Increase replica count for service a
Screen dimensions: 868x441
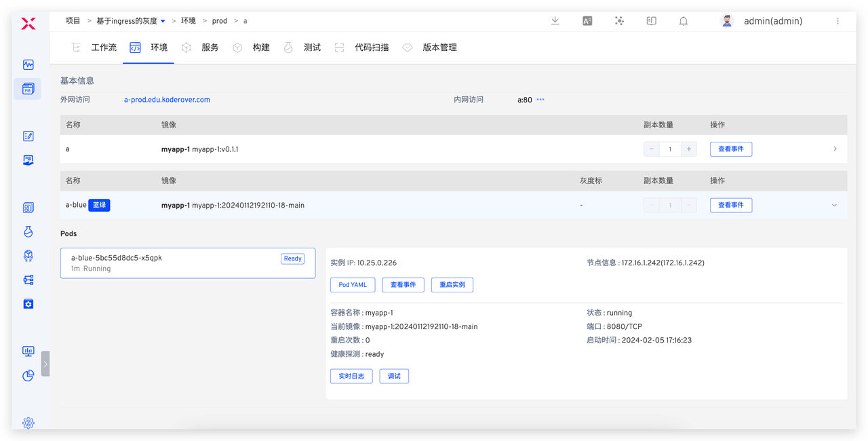pyautogui.click(x=688, y=149)
